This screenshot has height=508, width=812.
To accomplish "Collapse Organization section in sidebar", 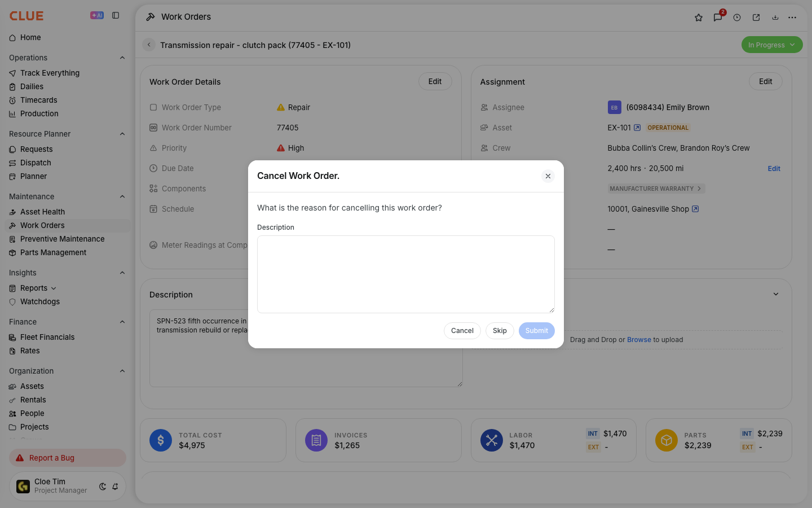I will coord(122,371).
